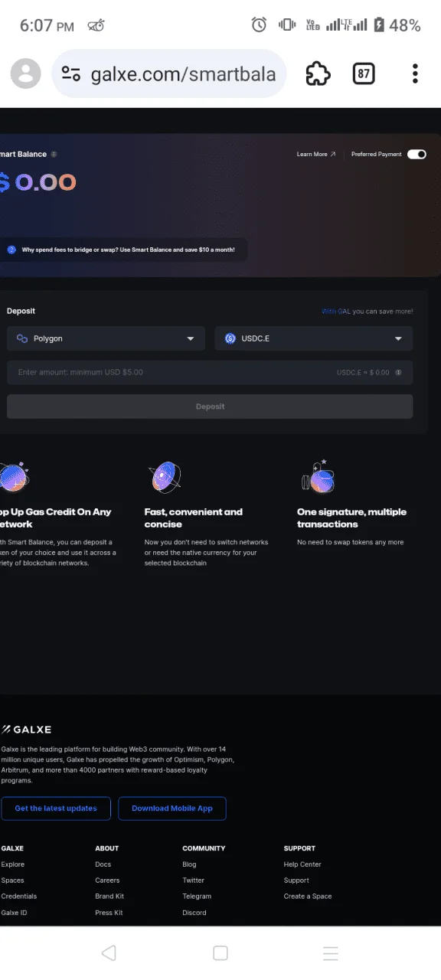Open the browser extensions puzzle icon
Viewport: 441px width, 980px height.
pos(318,73)
